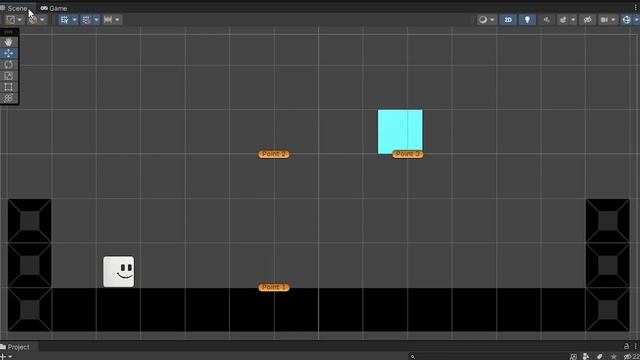Select the Point 2 handle label
The width and height of the screenshot is (640, 360).
point(274,154)
